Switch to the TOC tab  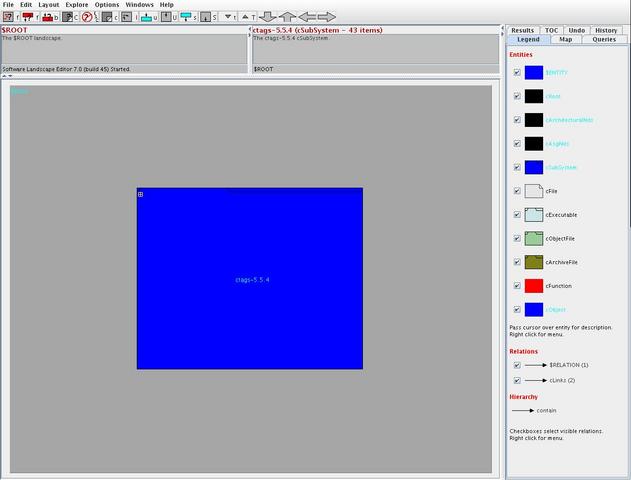point(551,31)
